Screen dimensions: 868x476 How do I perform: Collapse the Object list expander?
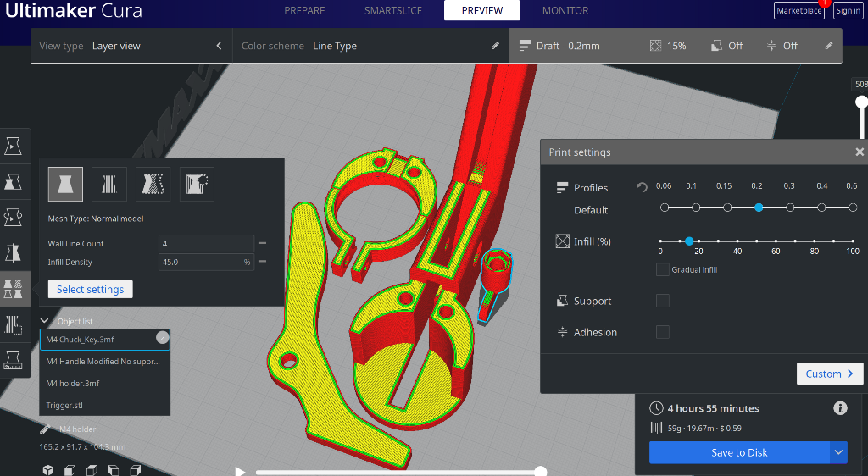coord(45,321)
